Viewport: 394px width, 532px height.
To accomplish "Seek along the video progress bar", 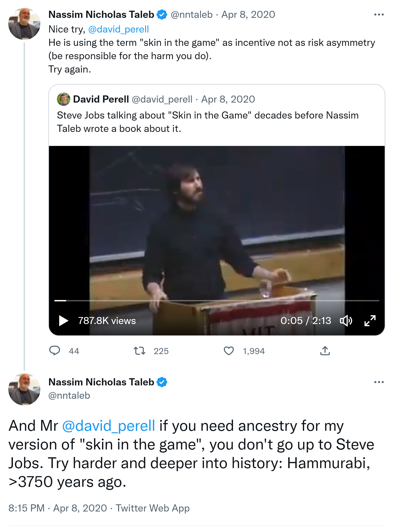I will (x=216, y=301).
